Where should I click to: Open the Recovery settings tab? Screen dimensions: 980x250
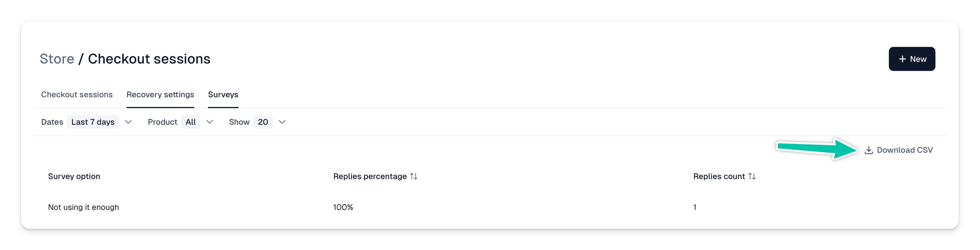(x=160, y=94)
